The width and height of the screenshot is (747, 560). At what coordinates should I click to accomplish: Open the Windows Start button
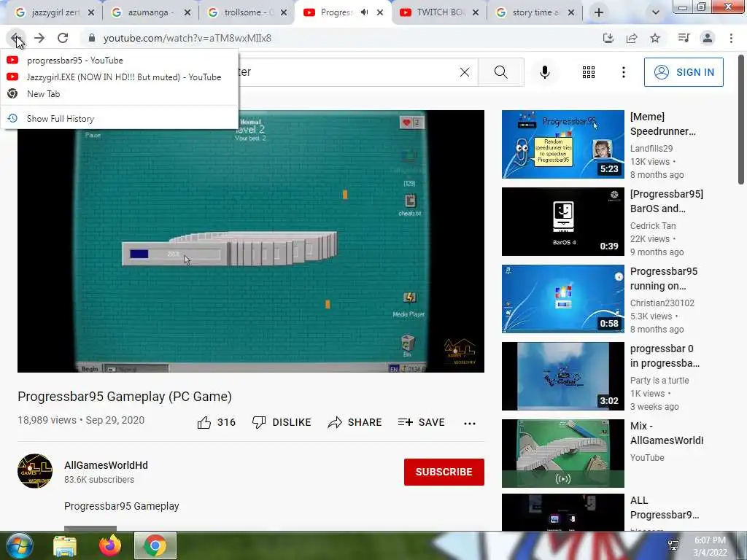tap(18, 545)
